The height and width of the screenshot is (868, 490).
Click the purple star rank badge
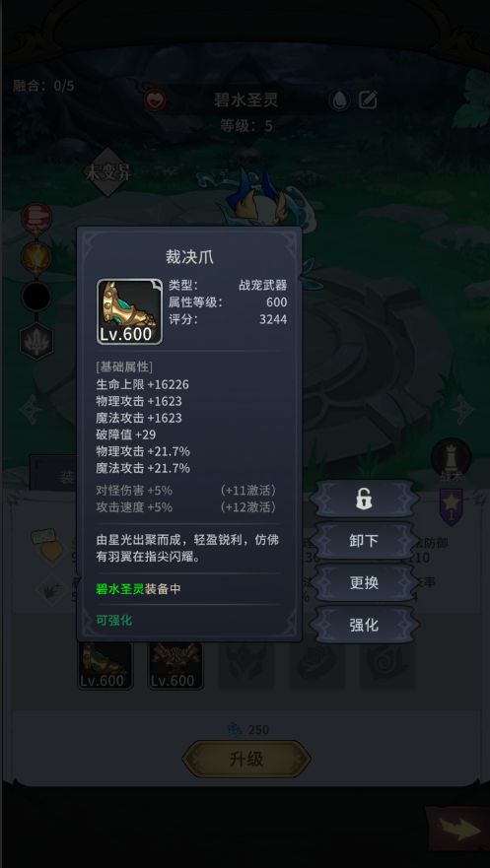(452, 507)
